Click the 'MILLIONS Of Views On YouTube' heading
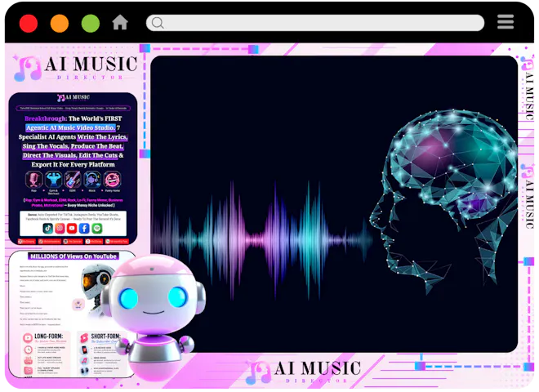 click(x=73, y=256)
